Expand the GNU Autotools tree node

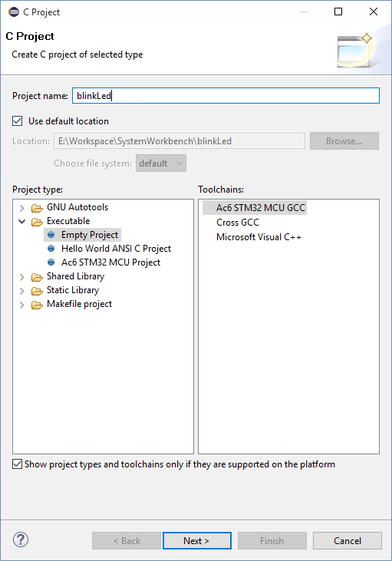click(21, 208)
